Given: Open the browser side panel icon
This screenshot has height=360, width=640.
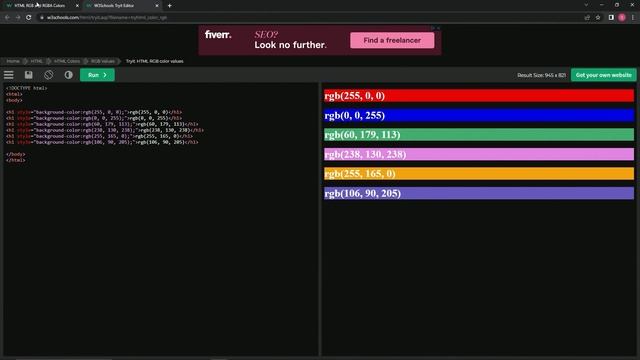Looking at the screenshot, I should pos(611,18).
